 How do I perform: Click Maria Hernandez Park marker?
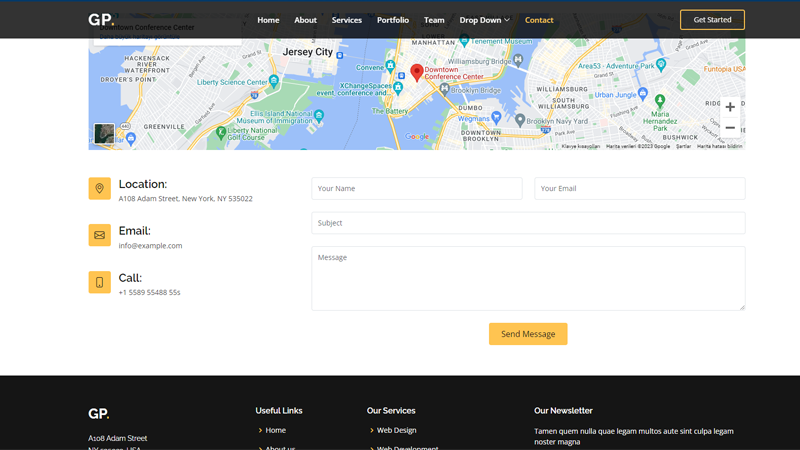[660, 101]
